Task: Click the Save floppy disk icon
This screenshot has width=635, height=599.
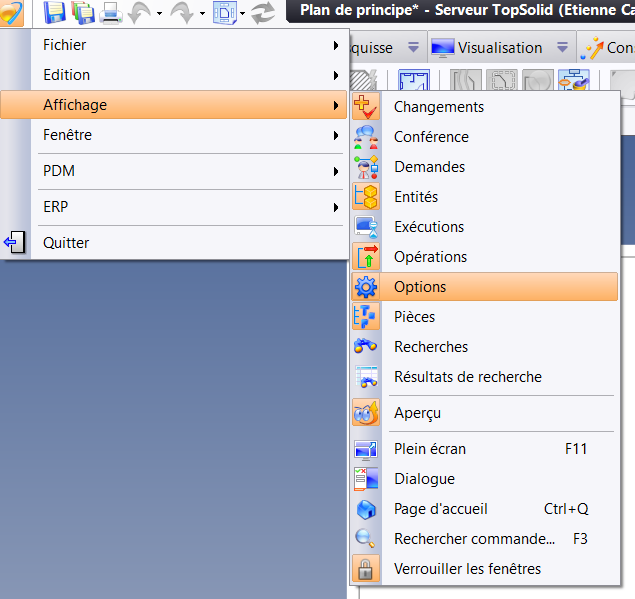Action: (x=55, y=13)
